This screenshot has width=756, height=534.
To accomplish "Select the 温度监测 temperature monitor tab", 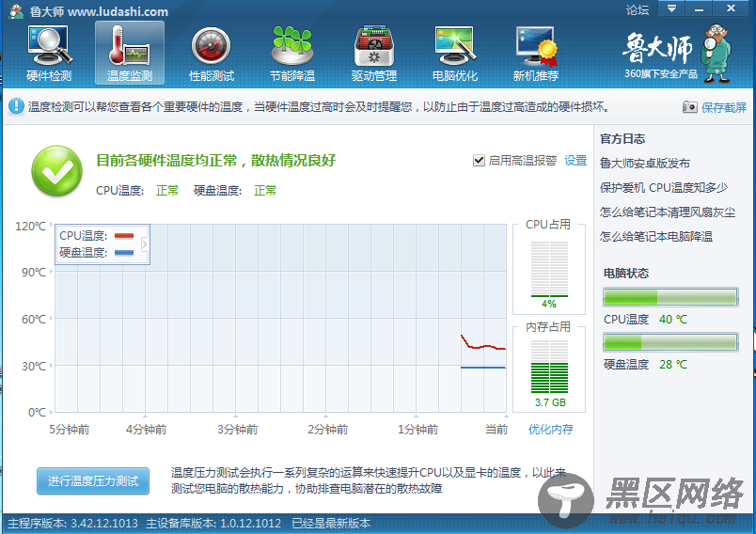I will click(x=129, y=54).
